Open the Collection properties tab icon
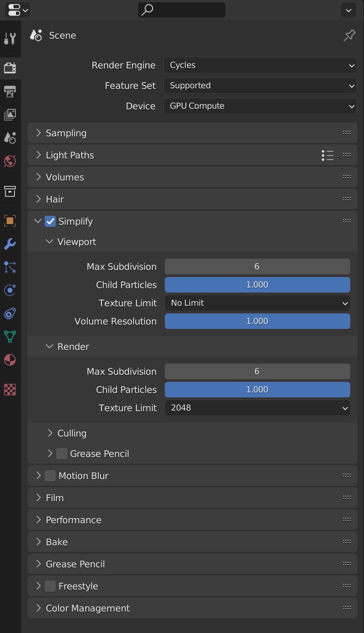The width and height of the screenshot is (364, 633). 10,192
